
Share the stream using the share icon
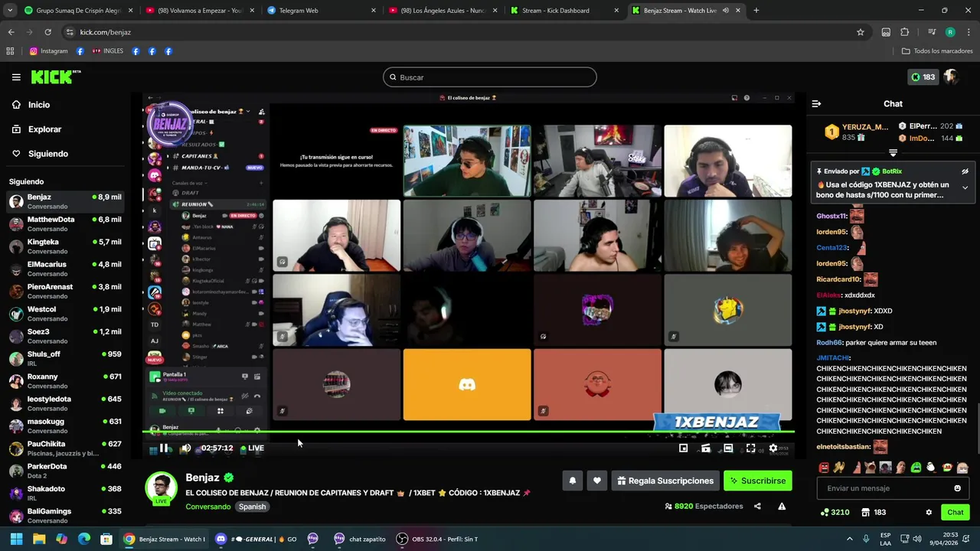757,507
